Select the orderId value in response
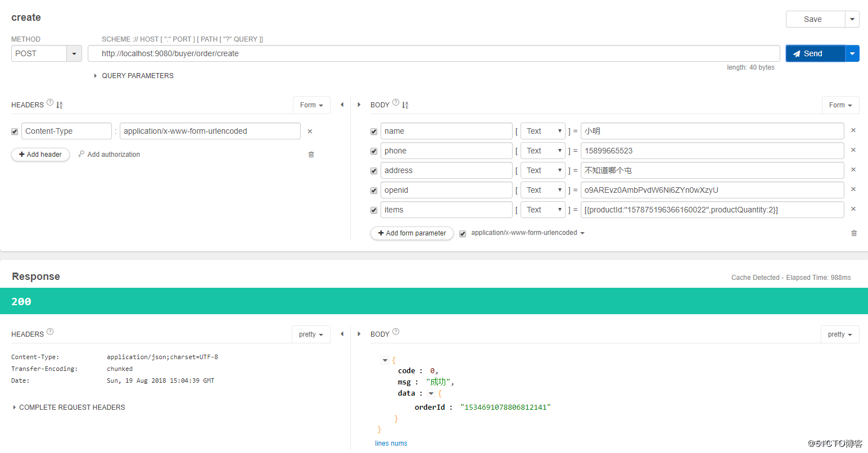Image resolution: width=868 pixels, height=453 pixels. tap(505, 407)
